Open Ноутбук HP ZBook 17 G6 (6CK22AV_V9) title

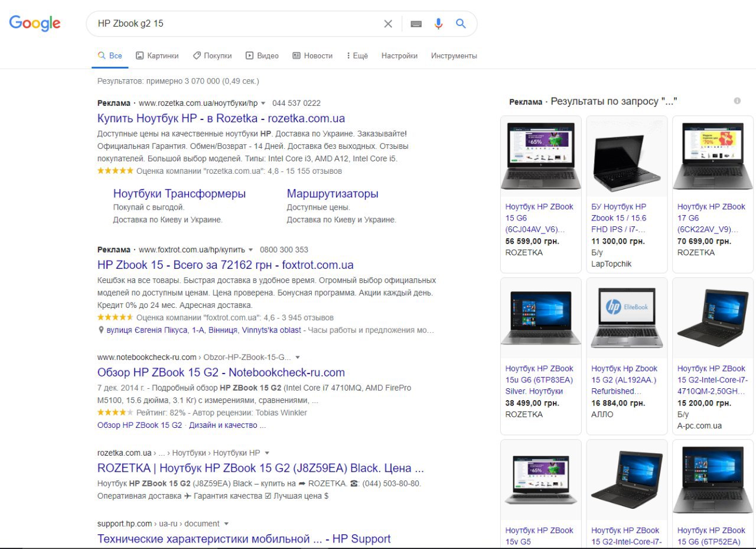coord(711,218)
